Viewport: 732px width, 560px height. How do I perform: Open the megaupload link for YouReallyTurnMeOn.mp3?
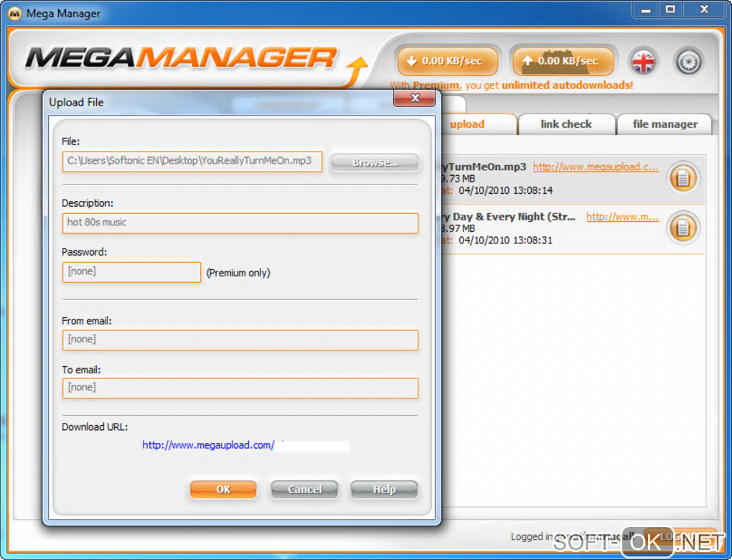(x=596, y=167)
